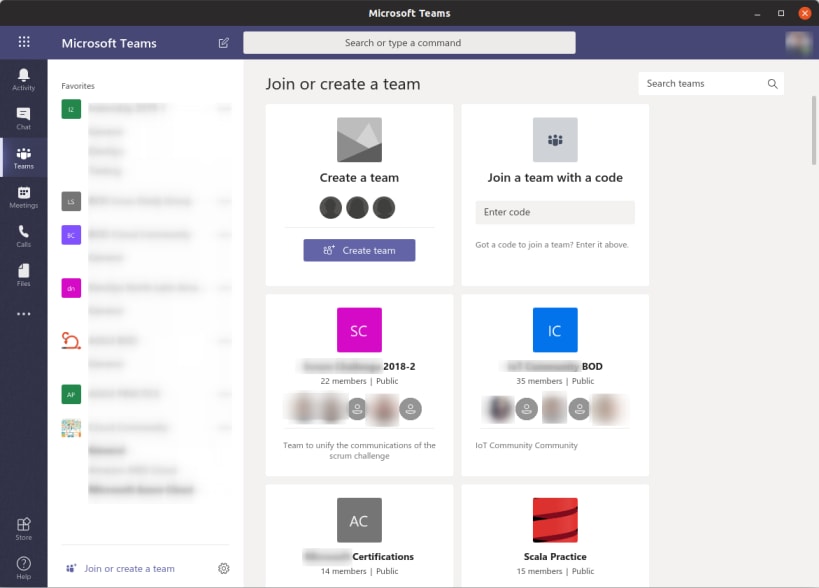Click the Search teams magnifier icon

773,84
